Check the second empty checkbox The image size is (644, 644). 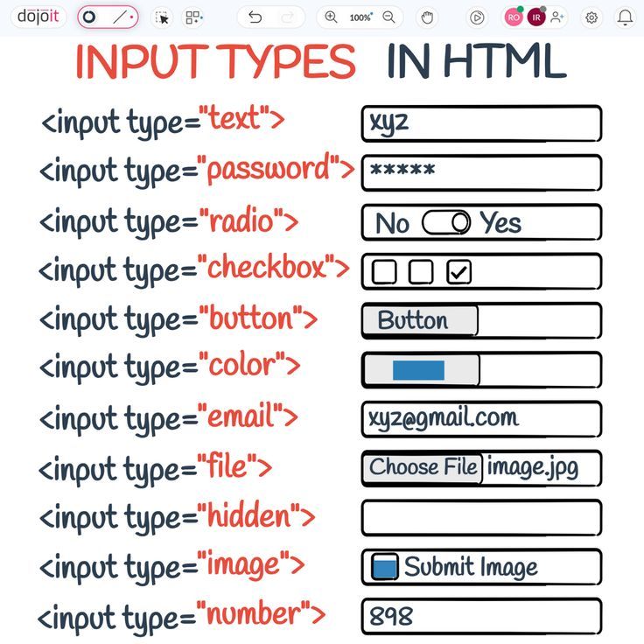click(x=421, y=272)
